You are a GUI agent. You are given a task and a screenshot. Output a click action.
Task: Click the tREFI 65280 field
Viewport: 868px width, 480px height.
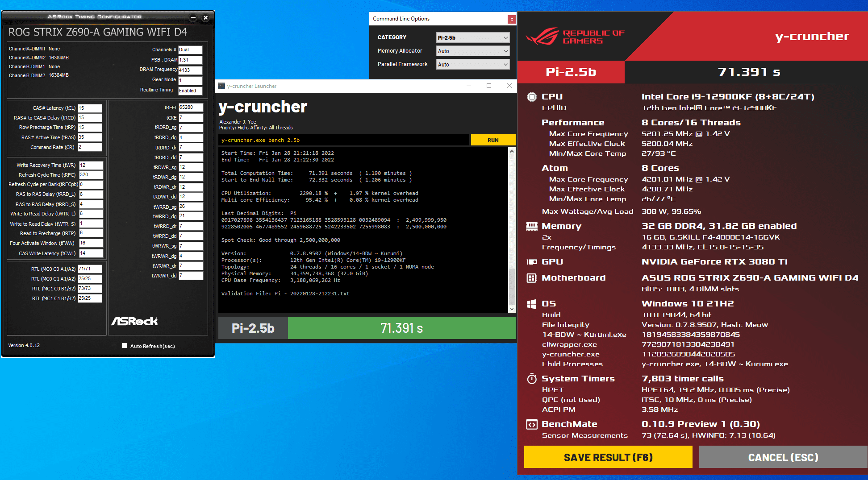tap(191, 108)
